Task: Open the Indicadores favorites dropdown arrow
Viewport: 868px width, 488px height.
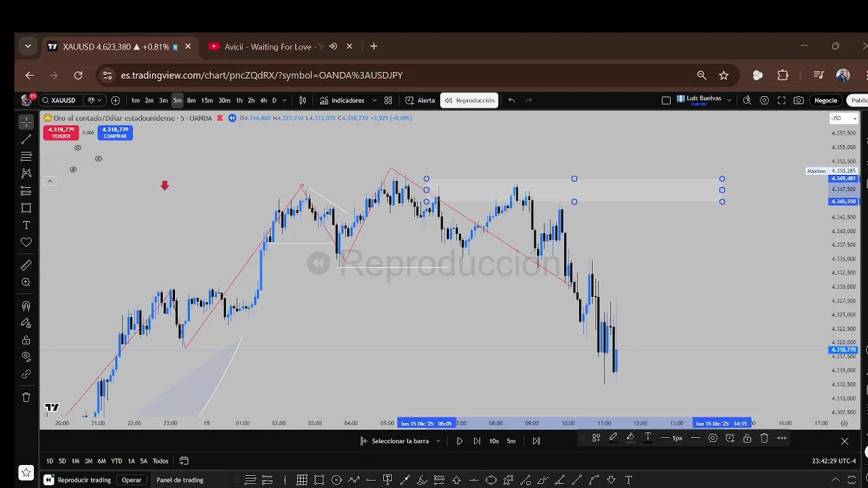Action: click(374, 100)
